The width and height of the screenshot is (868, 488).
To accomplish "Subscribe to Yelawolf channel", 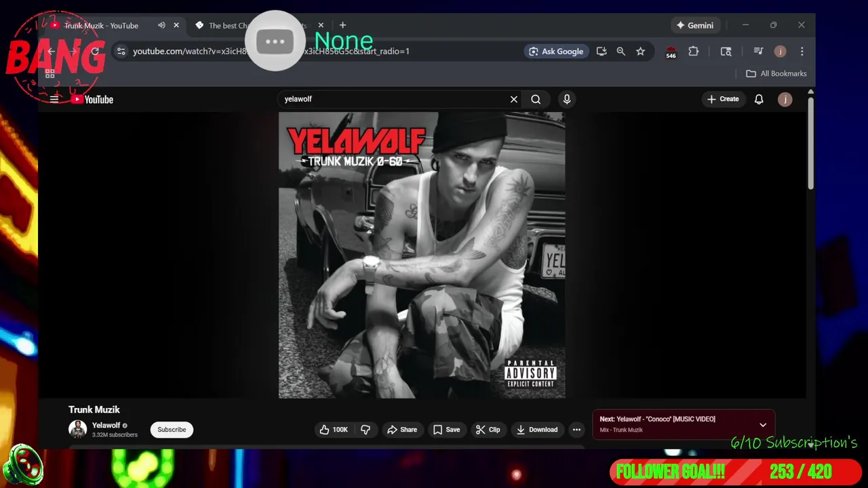I will click(172, 430).
